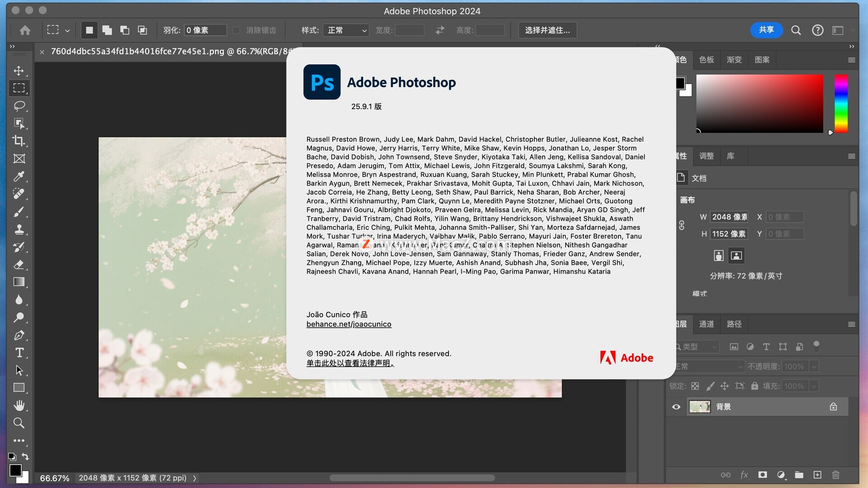Open the layer fill 填充 dropdown

[x=814, y=386]
